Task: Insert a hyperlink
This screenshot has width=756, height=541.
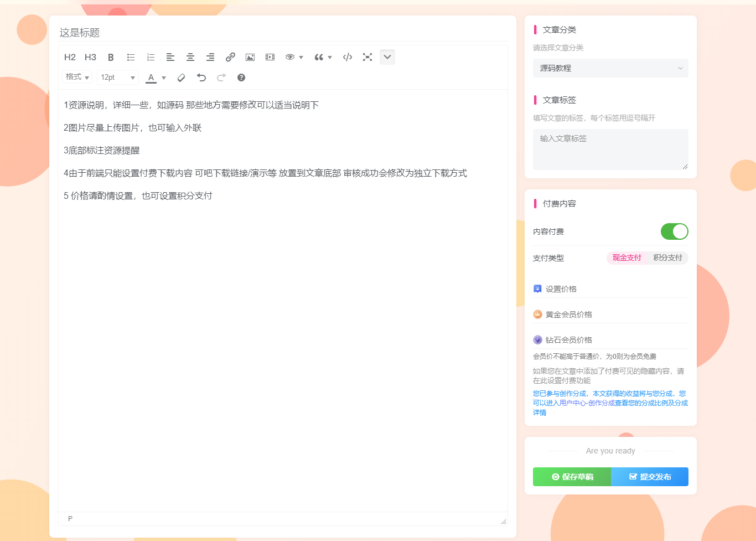Action: point(230,57)
